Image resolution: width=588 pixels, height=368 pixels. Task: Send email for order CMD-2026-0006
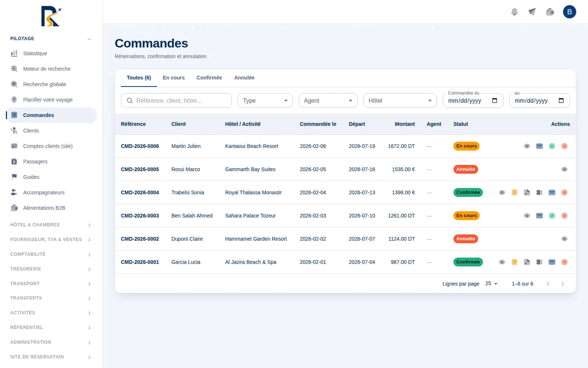point(539,146)
